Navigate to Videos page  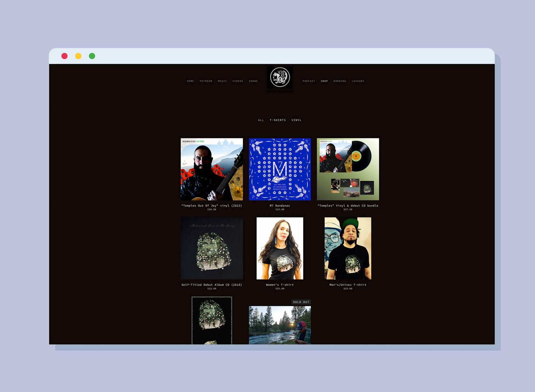pyautogui.click(x=238, y=81)
